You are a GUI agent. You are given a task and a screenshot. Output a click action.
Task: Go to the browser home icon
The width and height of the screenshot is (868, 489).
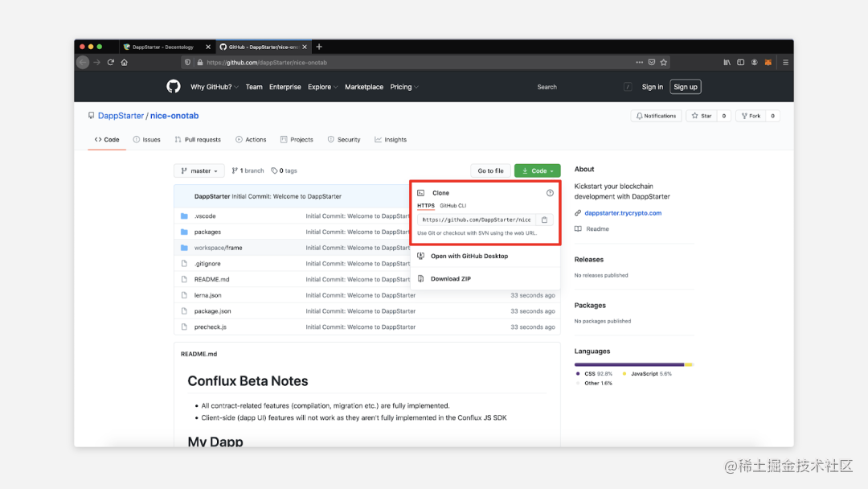pos(125,63)
